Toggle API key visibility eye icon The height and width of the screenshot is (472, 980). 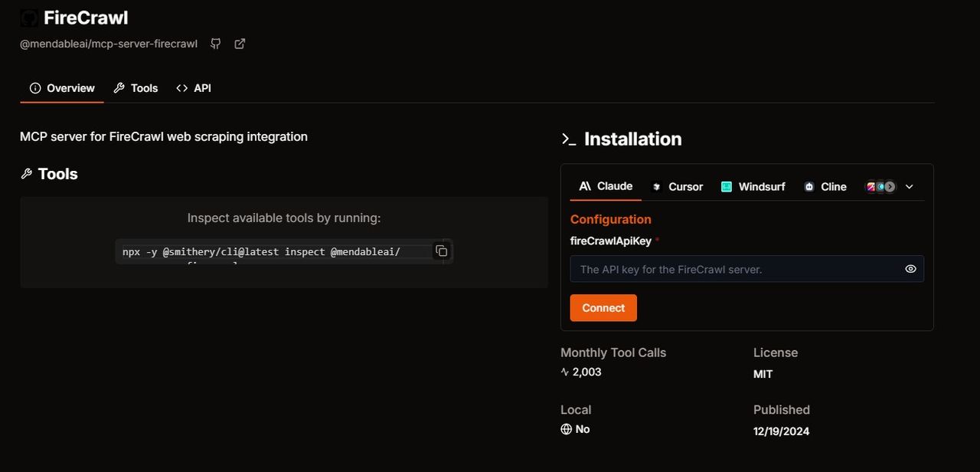click(x=910, y=269)
